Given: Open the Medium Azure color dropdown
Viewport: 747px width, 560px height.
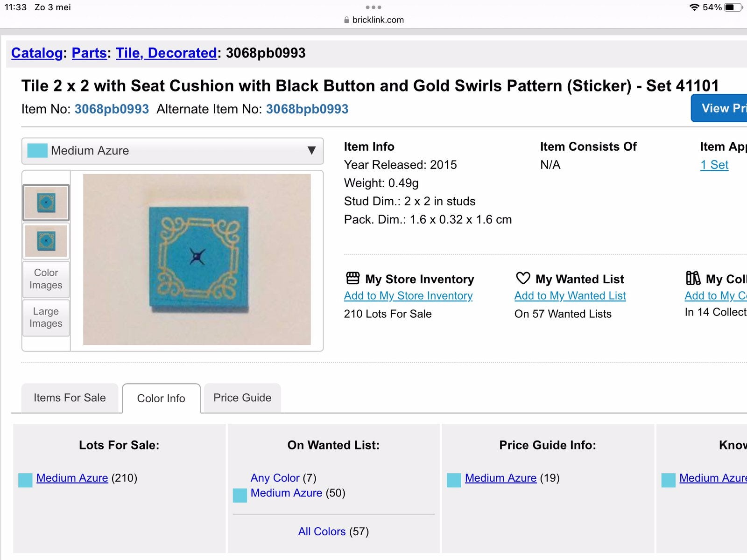Looking at the screenshot, I should click(x=172, y=151).
